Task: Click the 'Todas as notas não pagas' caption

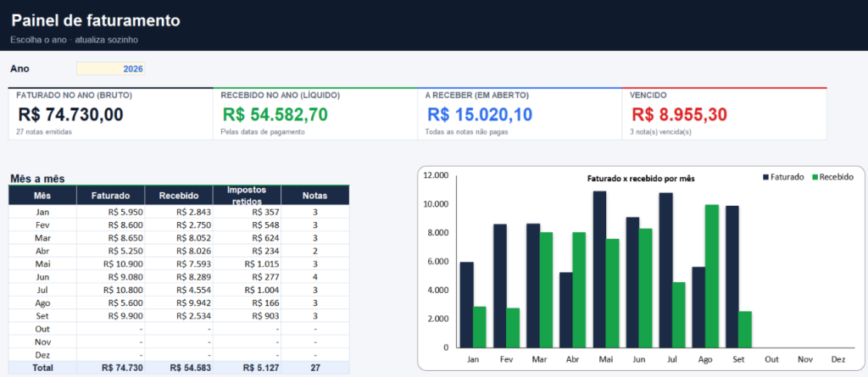Action: pos(467,132)
